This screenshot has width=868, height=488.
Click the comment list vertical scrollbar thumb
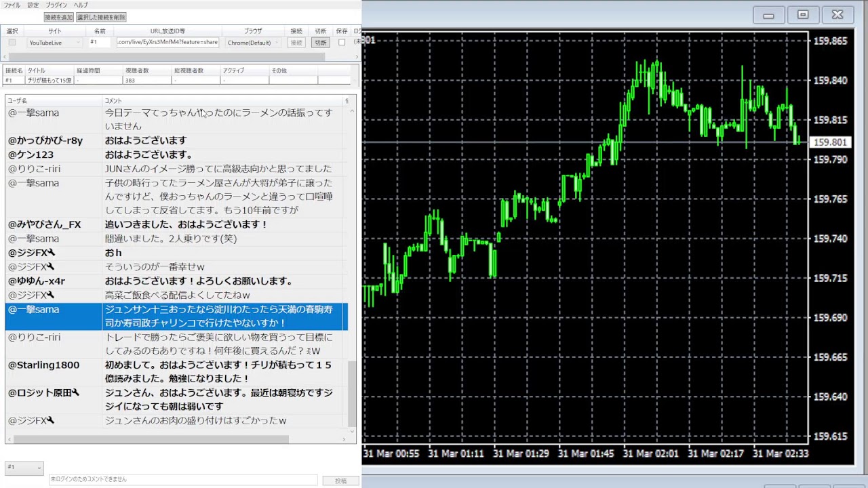[352, 394]
